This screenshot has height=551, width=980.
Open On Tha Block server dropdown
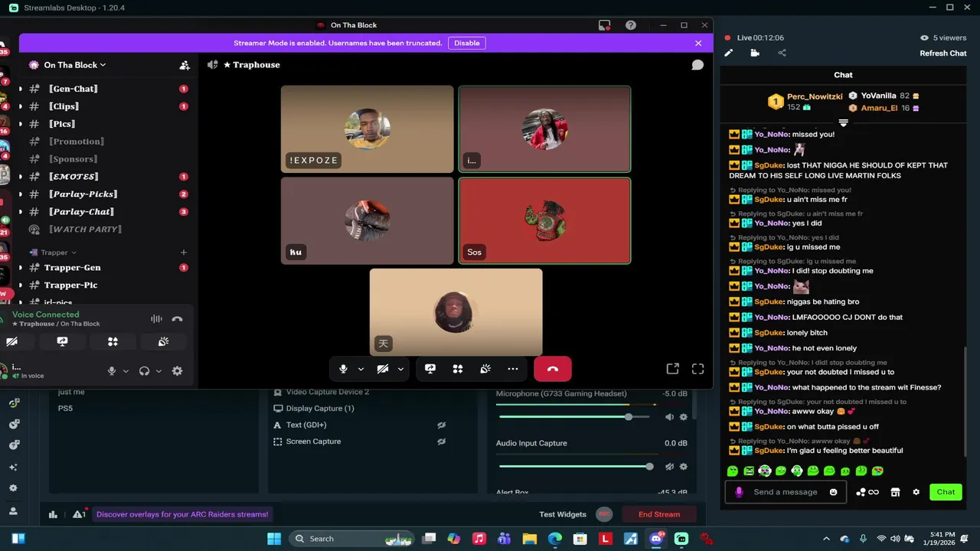coord(75,65)
